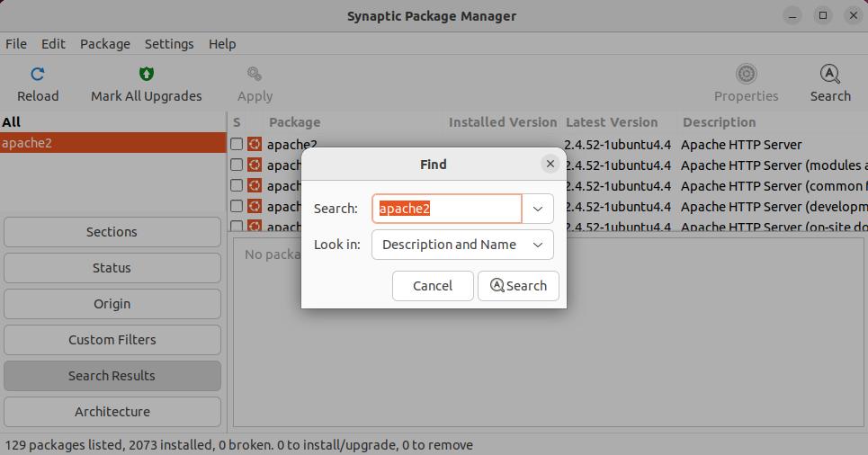Open the File menu
The image size is (868, 455).
[16, 44]
